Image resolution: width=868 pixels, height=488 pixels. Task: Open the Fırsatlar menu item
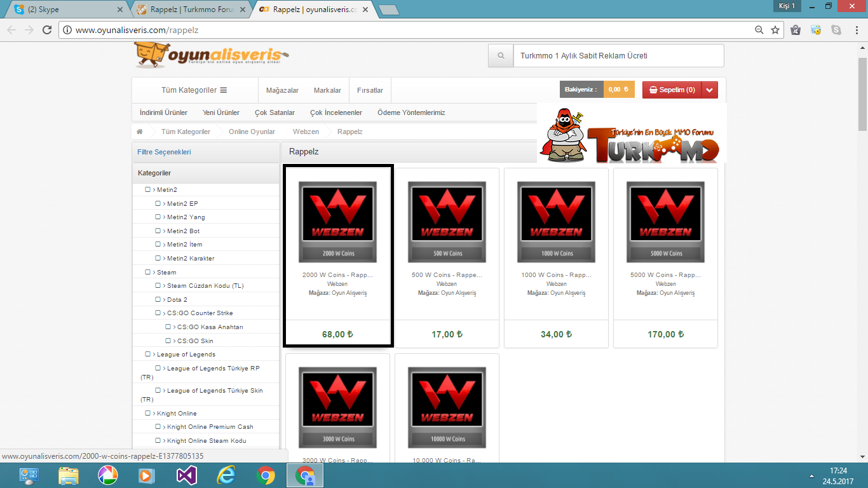pos(370,90)
